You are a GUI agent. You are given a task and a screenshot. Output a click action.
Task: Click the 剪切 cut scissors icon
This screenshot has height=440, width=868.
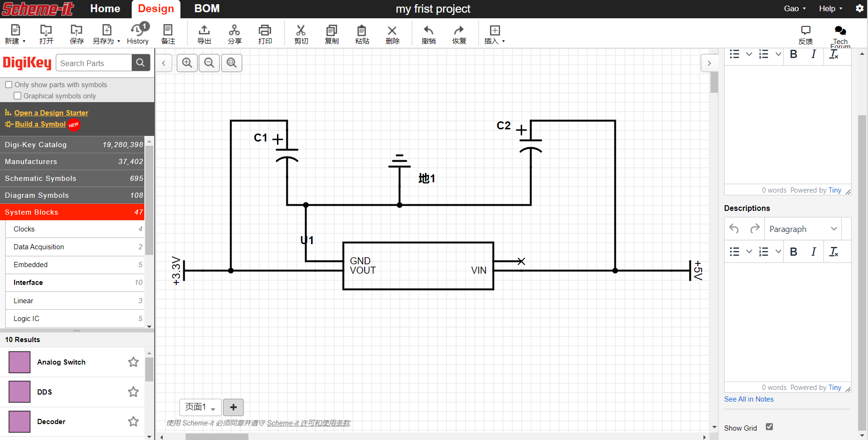tap(301, 30)
